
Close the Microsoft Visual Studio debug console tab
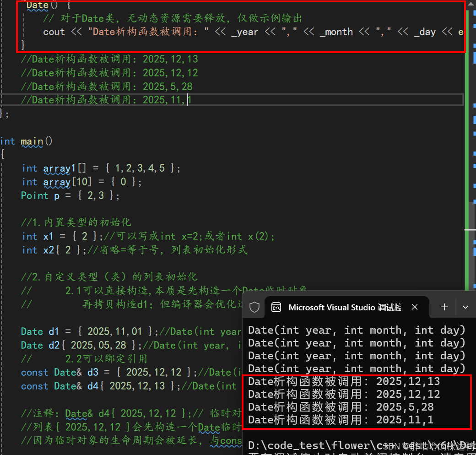click(x=415, y=307)
